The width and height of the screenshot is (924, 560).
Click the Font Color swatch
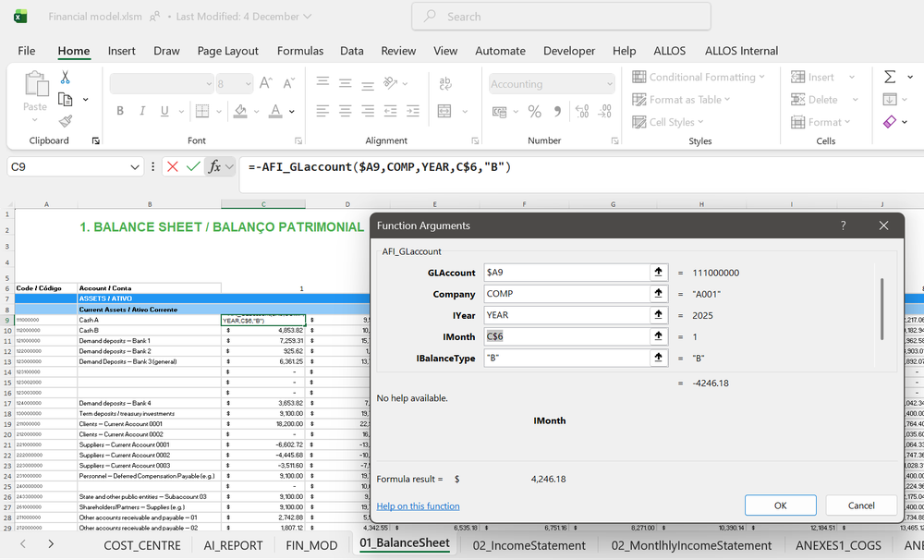[x=276, y=111]
